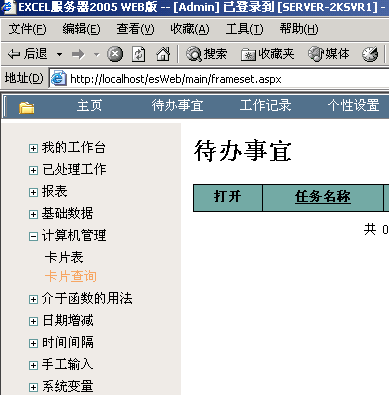
Task: Click the yellow folder icon in navigation bar
Action: click(x=27, y=108)
